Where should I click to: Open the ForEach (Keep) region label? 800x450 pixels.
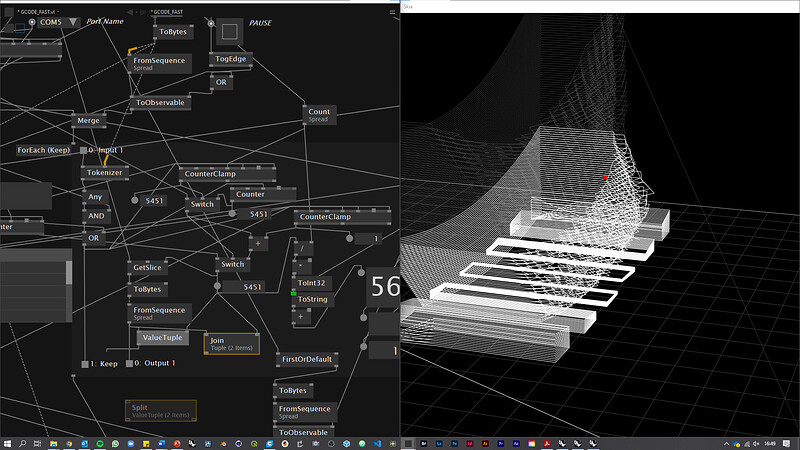43,150
